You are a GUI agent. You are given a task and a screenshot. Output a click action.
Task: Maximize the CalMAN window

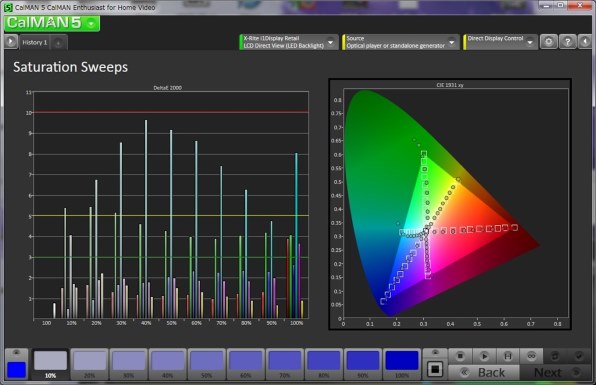click(561, 5)
